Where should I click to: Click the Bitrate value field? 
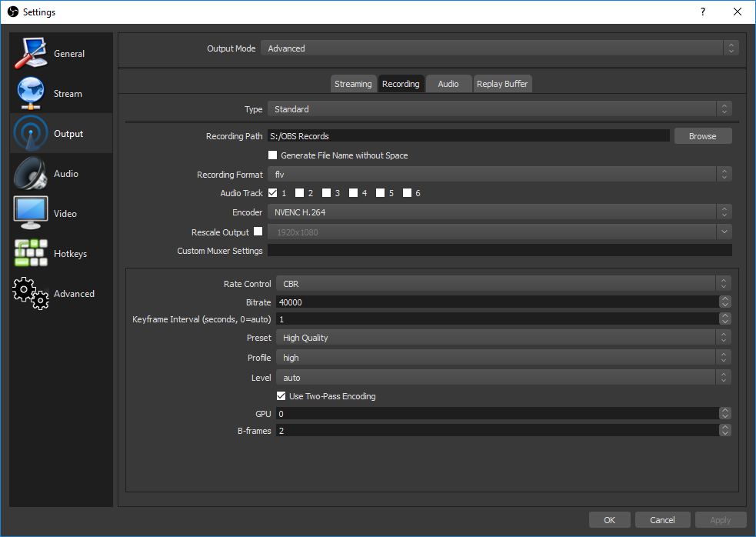[x=498, y=302]
